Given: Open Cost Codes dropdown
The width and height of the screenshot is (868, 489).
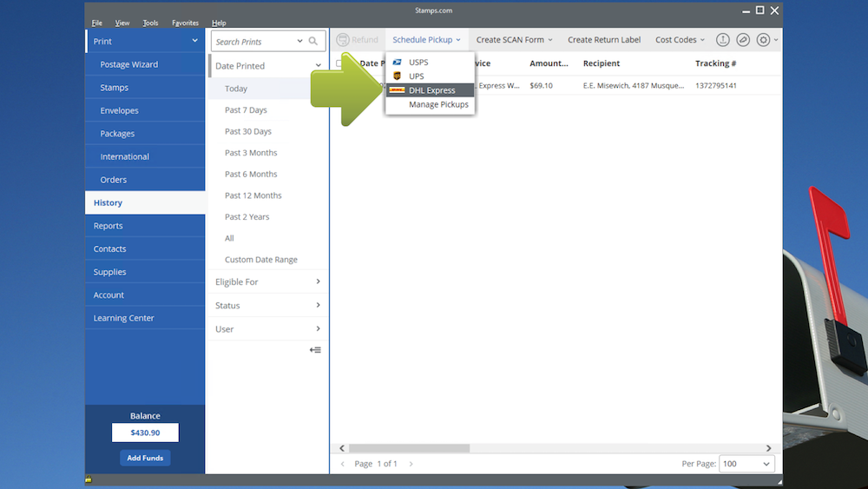Looking at the screenshot, I should [x=680, y=40].
